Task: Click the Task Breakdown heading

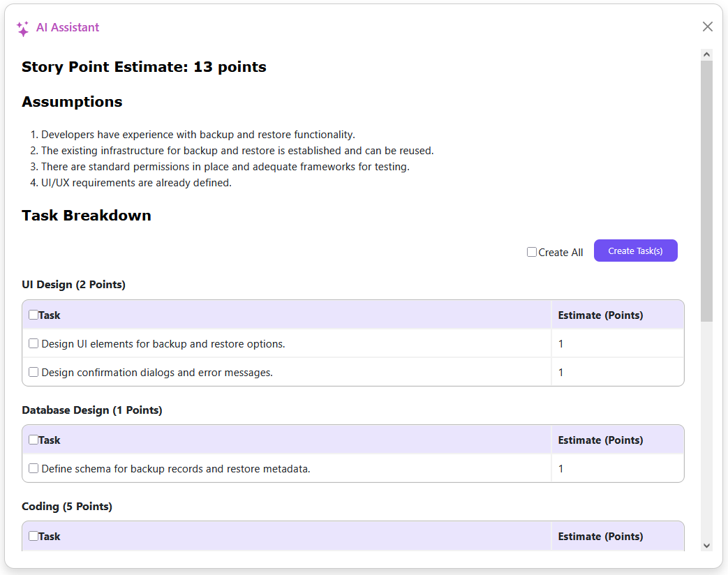Action: [x=87, y=216]
